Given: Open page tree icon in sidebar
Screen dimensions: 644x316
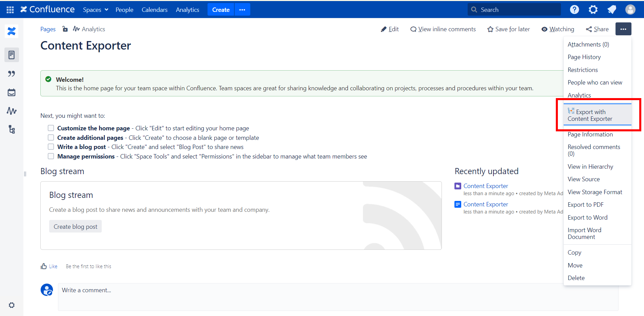Looking at the screenshot, I should coord(12,129).
